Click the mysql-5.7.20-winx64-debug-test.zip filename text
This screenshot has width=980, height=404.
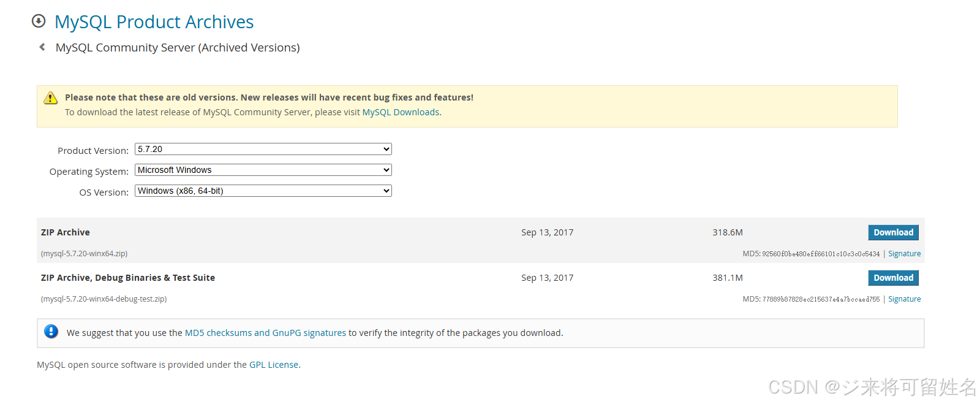click(104, 299)
